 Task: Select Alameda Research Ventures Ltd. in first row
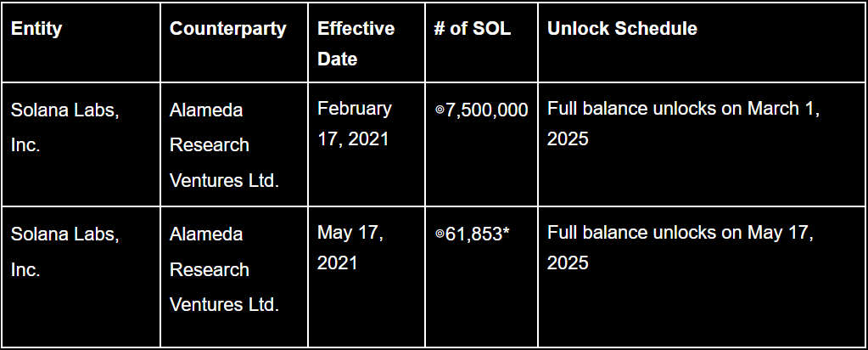[224, 145]
